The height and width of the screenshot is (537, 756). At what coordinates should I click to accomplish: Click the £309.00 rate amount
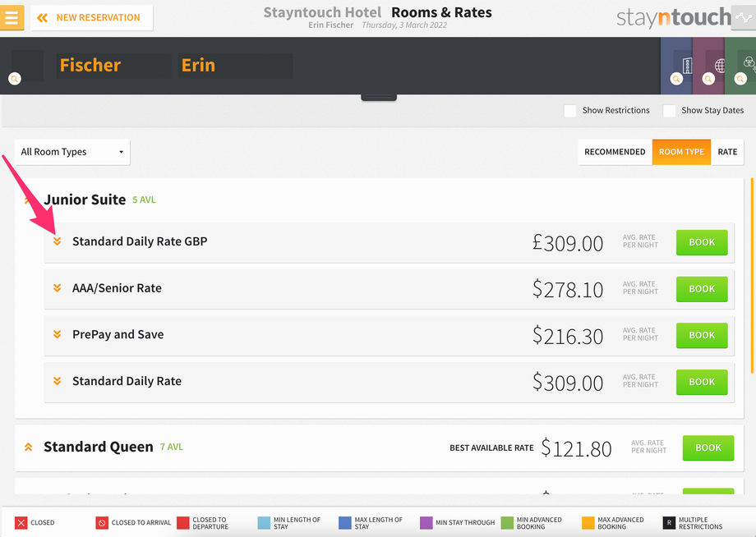pyautogui.click(x=568, y=243)
